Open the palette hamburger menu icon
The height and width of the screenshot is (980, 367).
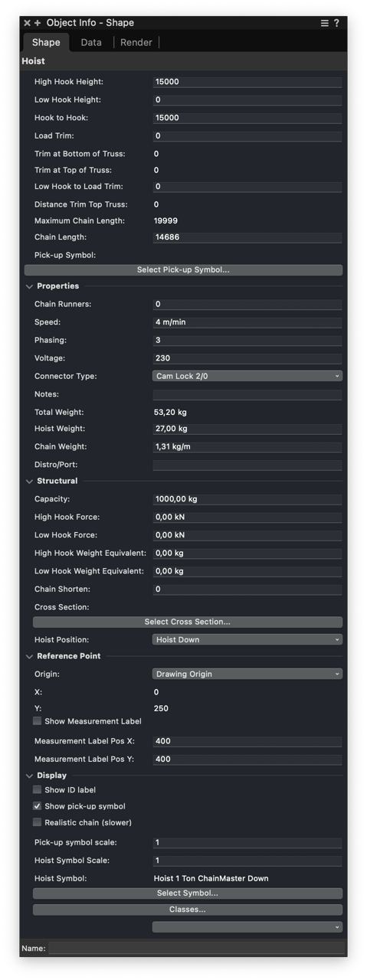325,23
